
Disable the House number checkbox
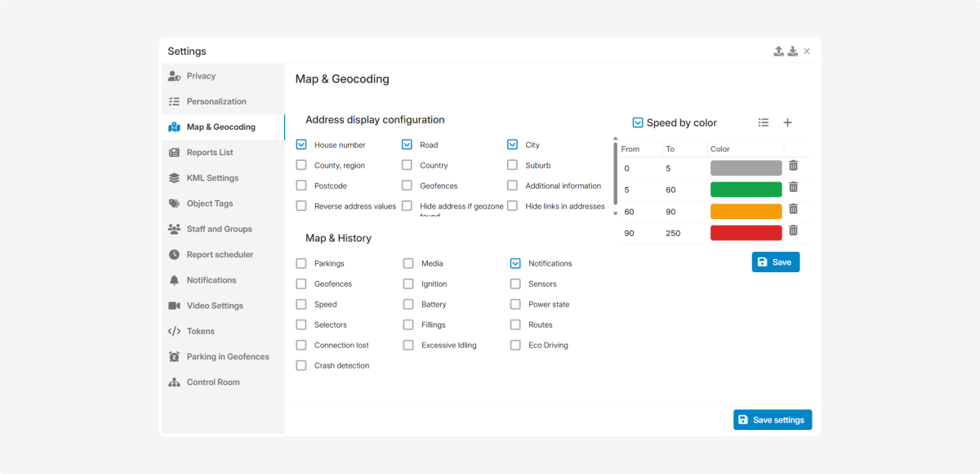point(301,145)
